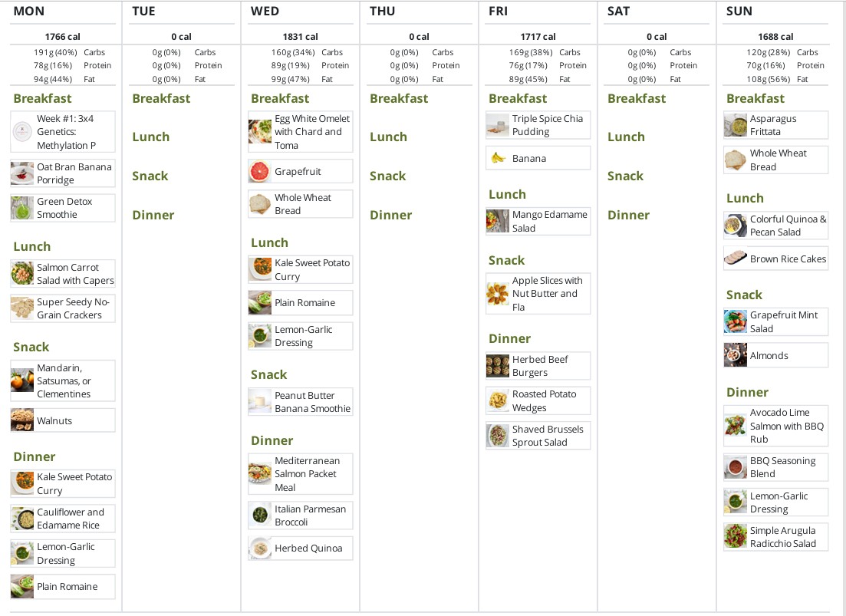Open the Mediterranean Salmon Packet Meal recipe

pos(307,474)
